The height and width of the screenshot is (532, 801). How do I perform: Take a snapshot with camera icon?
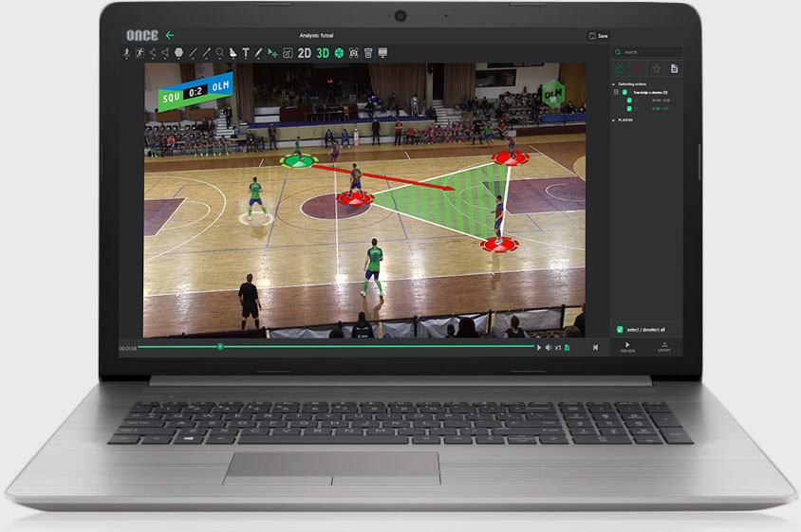354,53
